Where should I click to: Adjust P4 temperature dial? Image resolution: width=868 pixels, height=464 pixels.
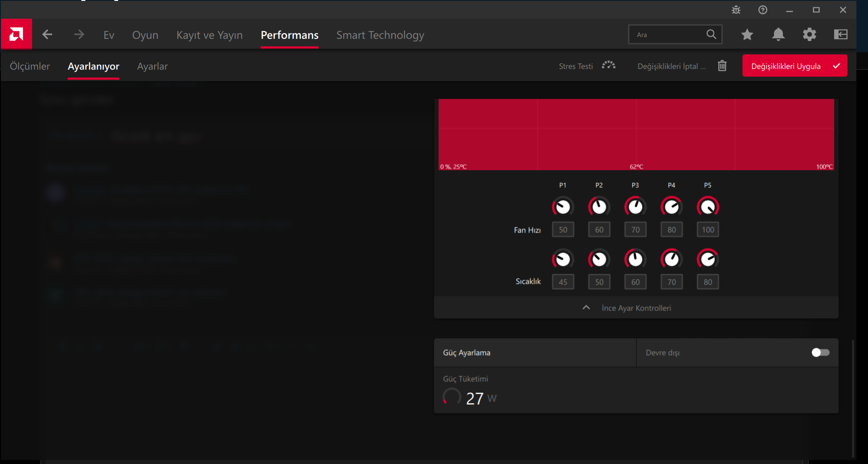[x=671, y=259]
